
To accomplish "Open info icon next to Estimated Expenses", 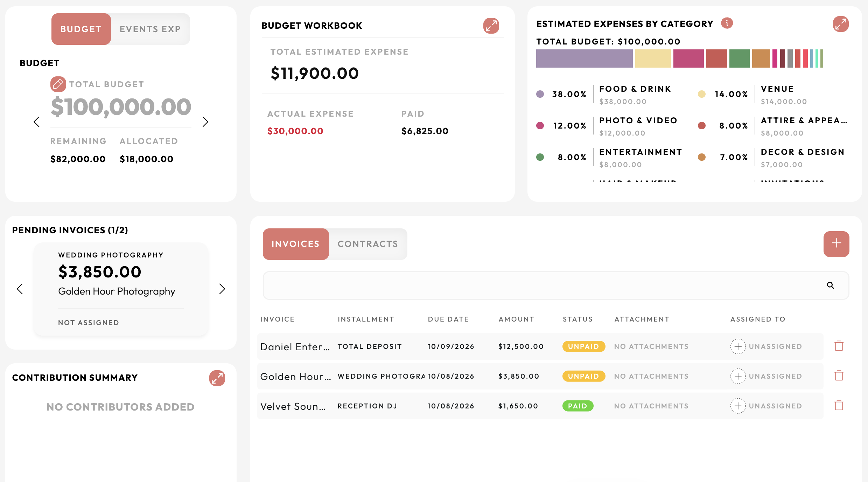I will coord(727,23).
